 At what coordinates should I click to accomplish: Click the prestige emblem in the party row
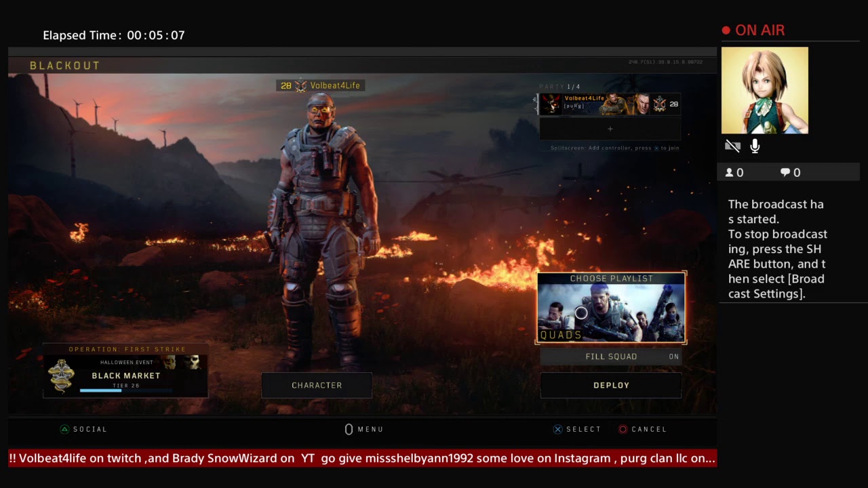click(x=660, y=104)
